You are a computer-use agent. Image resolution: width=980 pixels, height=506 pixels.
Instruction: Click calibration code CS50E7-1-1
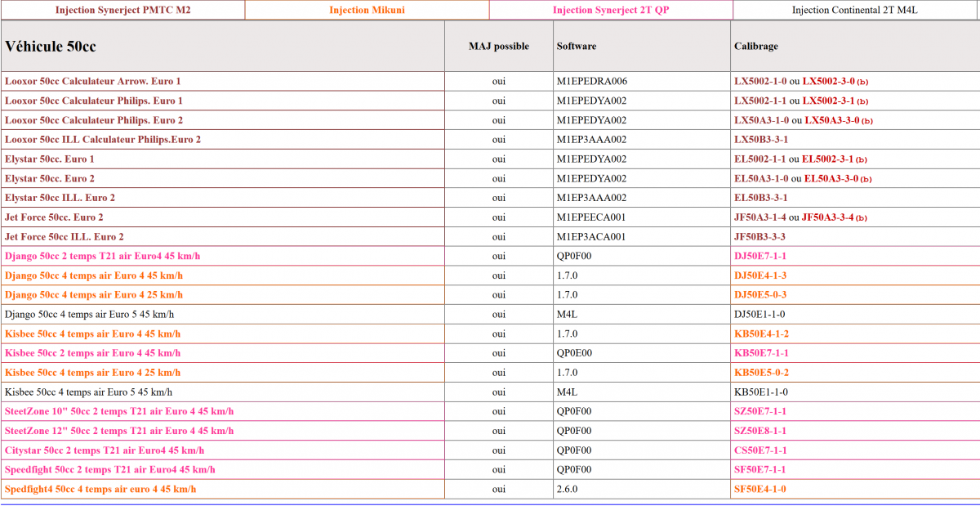[x=760, y=450]
